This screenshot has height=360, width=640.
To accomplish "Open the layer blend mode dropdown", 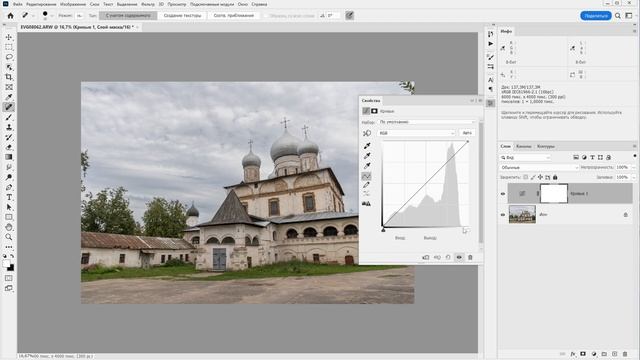I will 539,167.
